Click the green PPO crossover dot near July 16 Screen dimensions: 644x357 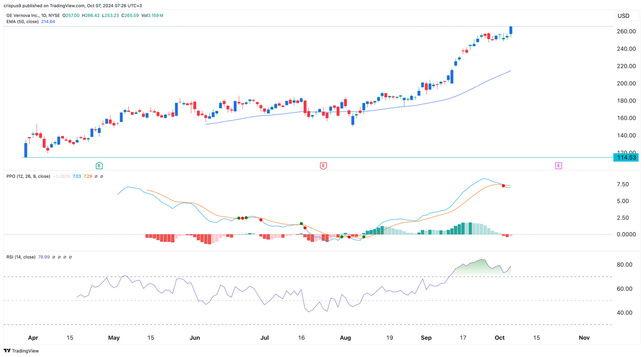click(301, 224)
